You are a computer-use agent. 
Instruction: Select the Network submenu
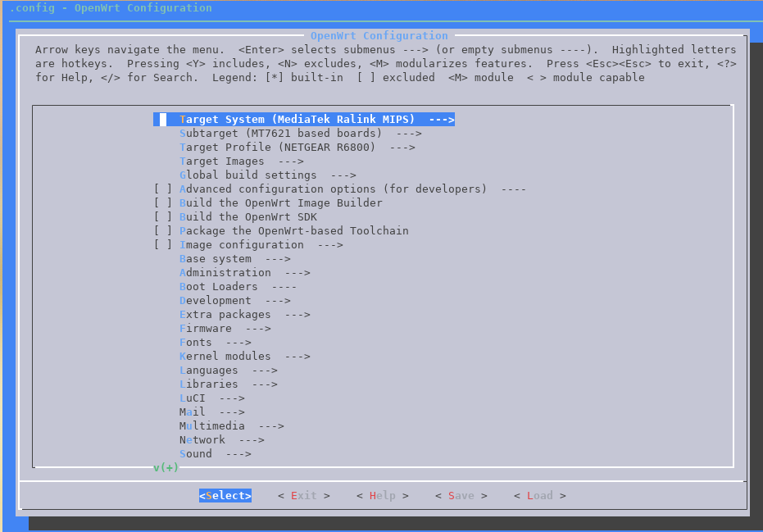click(221, 440)
